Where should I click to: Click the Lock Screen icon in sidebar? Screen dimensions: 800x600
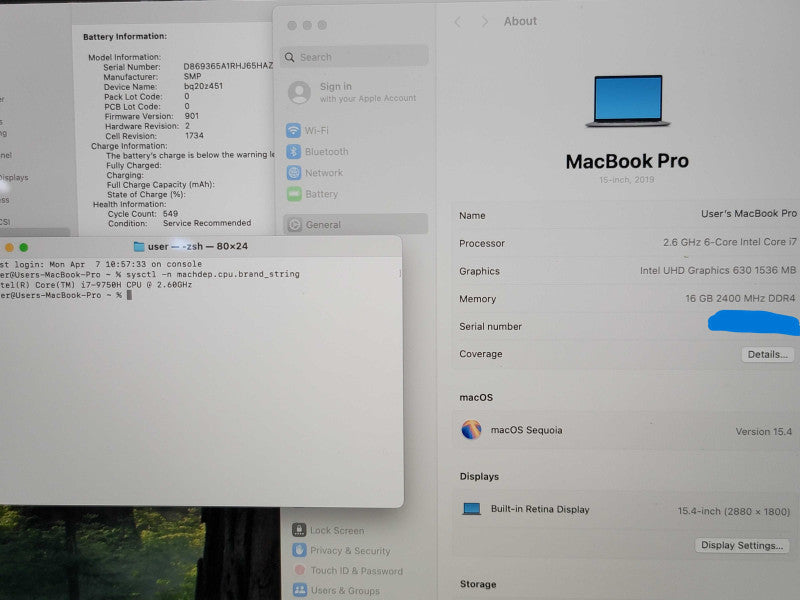point(299,530)
